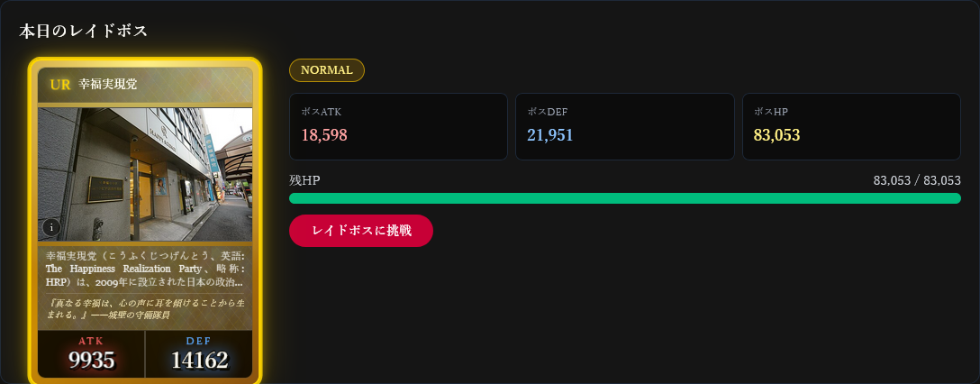
Task: Click the italic flavor quote on the card
Action: click(x=145, y=309)
